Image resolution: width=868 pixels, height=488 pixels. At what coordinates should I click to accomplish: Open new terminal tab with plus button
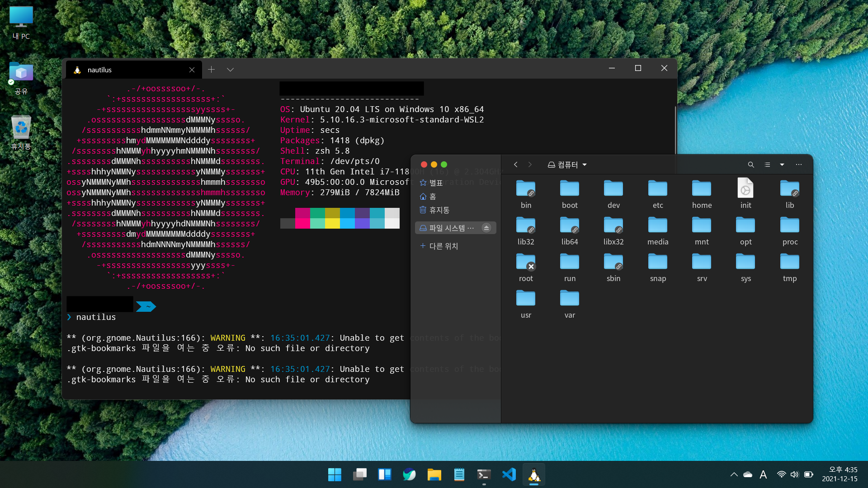pos(211,70)
